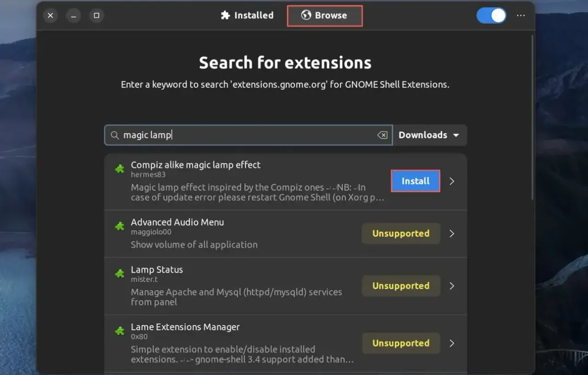Expand details for Lame Extensions Manager
588x375 pixels.
(451, 343)
